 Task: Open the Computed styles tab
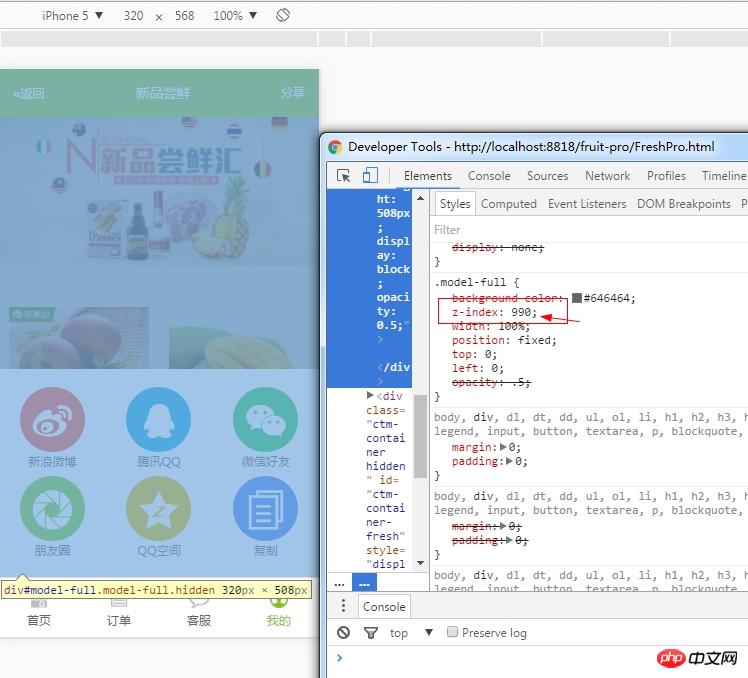(x=508, y=204)
